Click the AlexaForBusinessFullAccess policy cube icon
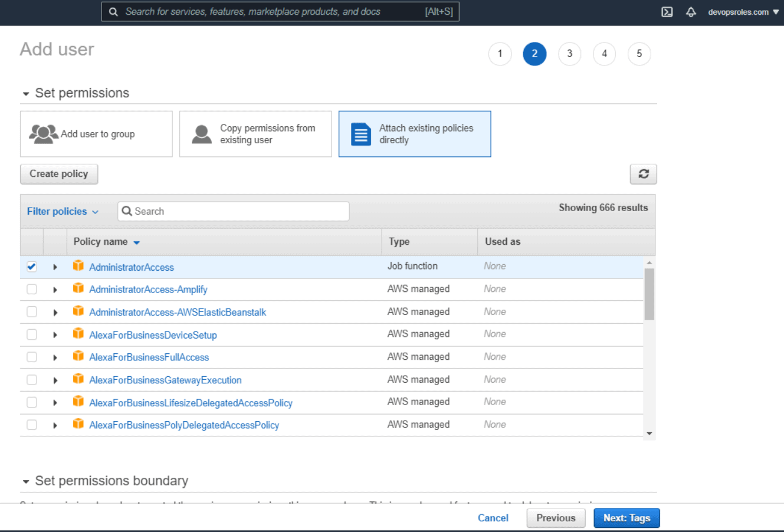784x532 pixels. point(78,357)
